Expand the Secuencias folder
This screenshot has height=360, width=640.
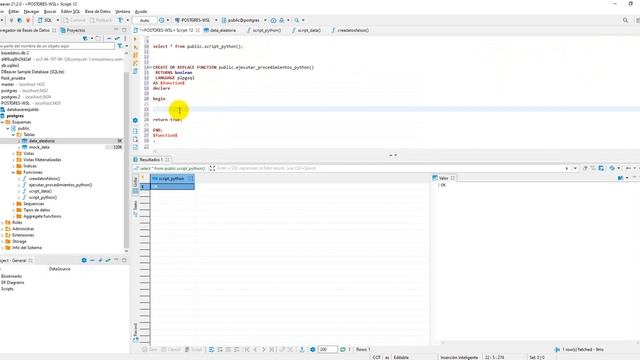(13, 204)
